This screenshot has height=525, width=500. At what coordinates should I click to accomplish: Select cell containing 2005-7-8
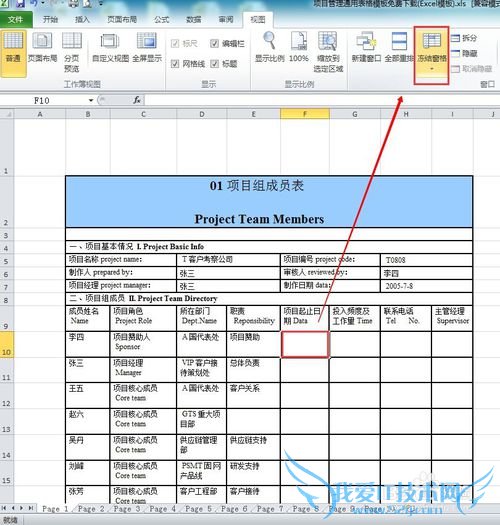(x=426, y=286)
